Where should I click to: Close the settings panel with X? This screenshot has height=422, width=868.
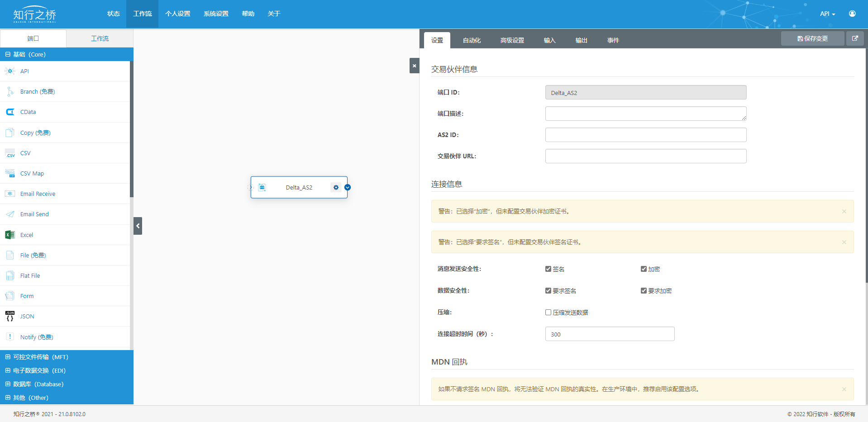pos(414,66)
